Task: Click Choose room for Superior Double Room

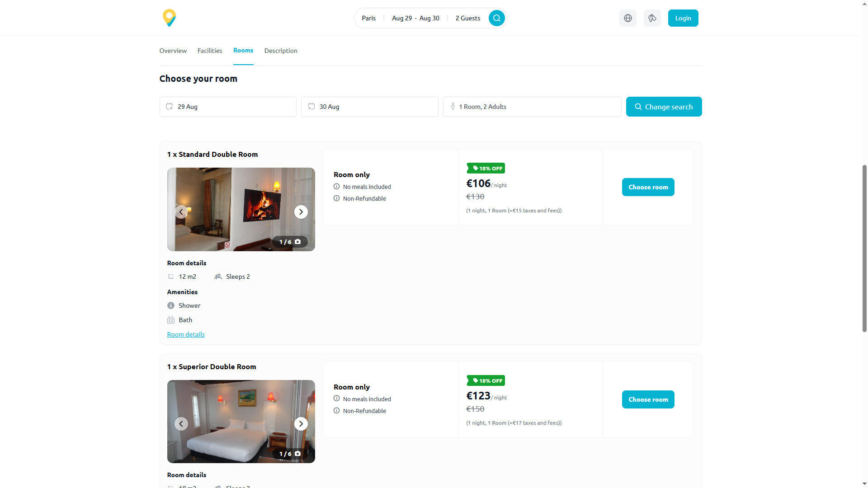Action: (648, 399)
